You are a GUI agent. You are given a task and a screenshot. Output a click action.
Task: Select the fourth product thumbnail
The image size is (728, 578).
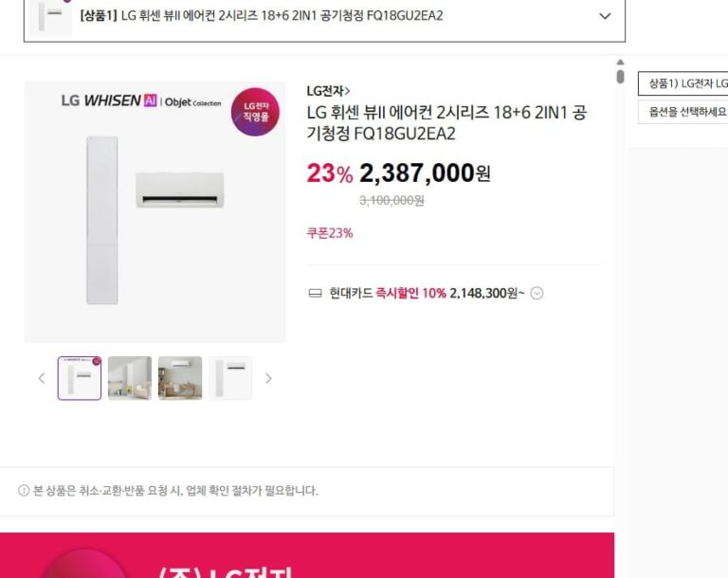(230, 378)
